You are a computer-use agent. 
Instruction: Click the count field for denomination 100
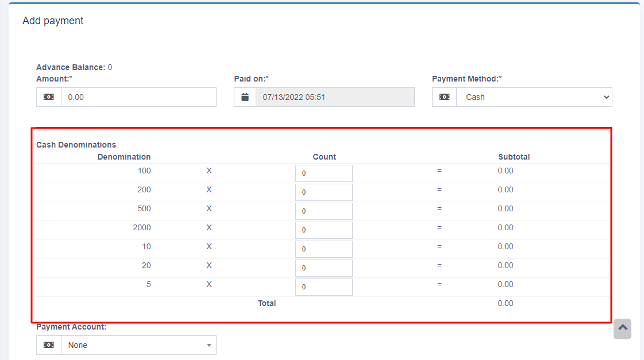click(324, 173)
